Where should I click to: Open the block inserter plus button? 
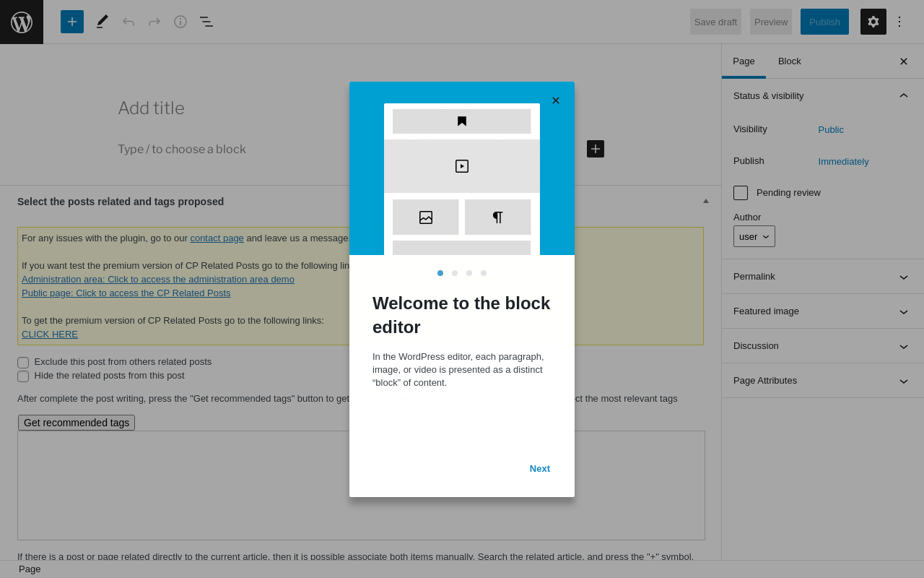pos(72,22)
